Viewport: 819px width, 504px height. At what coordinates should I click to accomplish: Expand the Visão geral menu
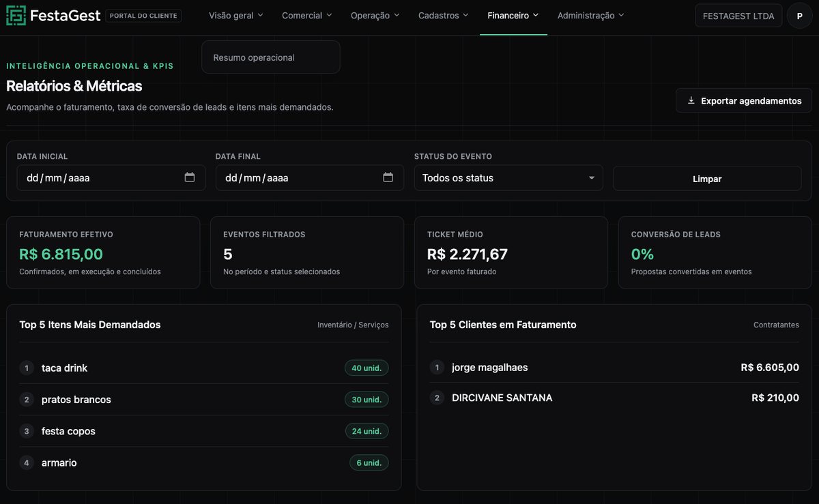point(236,16)
